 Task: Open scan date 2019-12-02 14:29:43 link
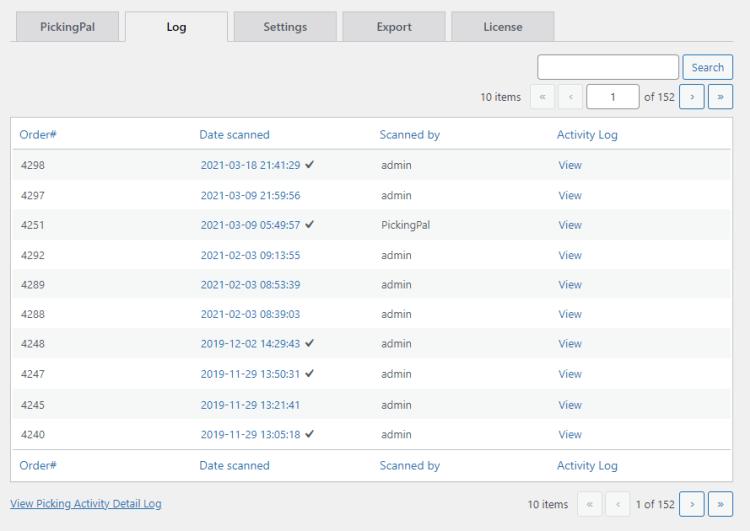click(250, 344)
